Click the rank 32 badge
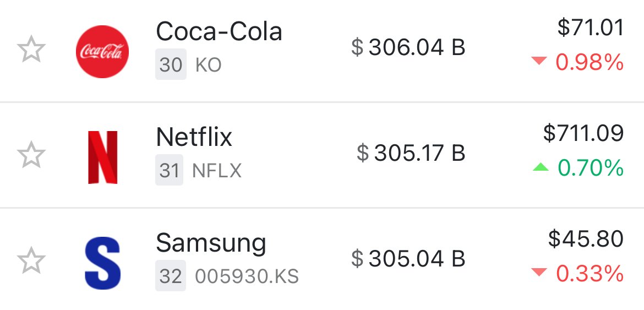 pyautogui.click(x=170, y=276)
